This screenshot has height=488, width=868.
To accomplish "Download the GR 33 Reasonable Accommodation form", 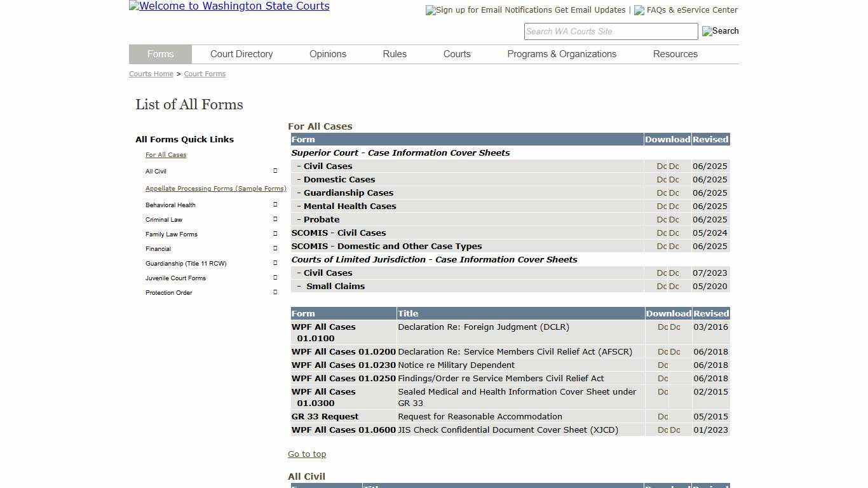I will (x=661, y=416).
